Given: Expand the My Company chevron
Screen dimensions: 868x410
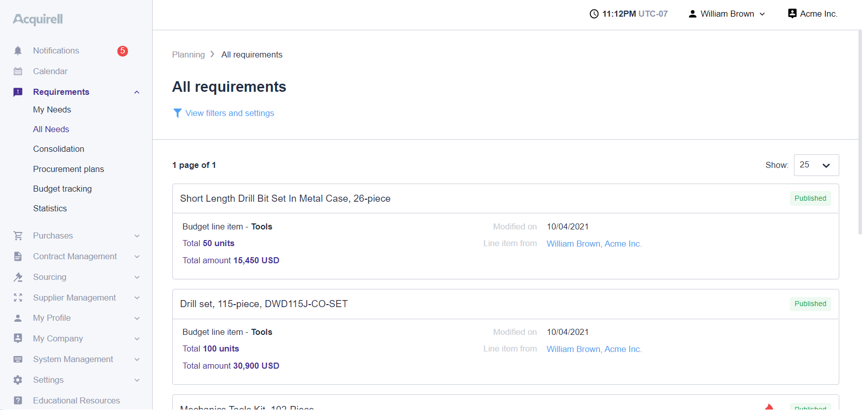Looking at the screenshot, I should coord(137,338).
